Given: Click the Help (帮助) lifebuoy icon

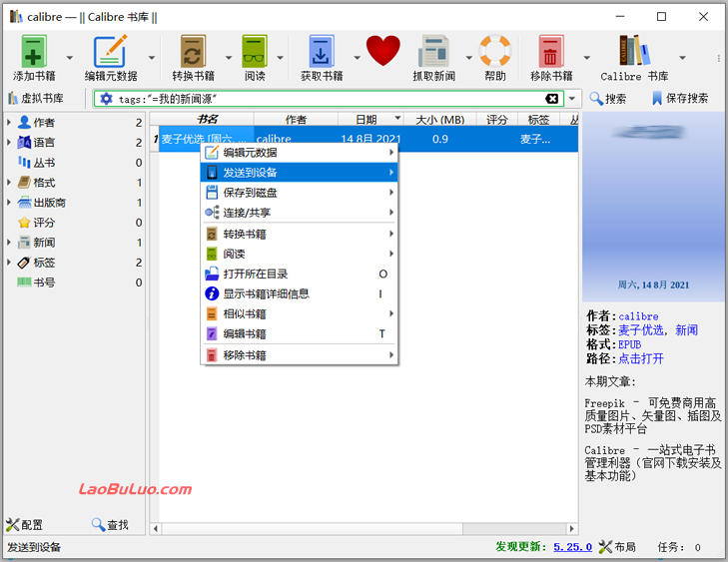Looking at the screenshot, I should click(x=495, y=51).
